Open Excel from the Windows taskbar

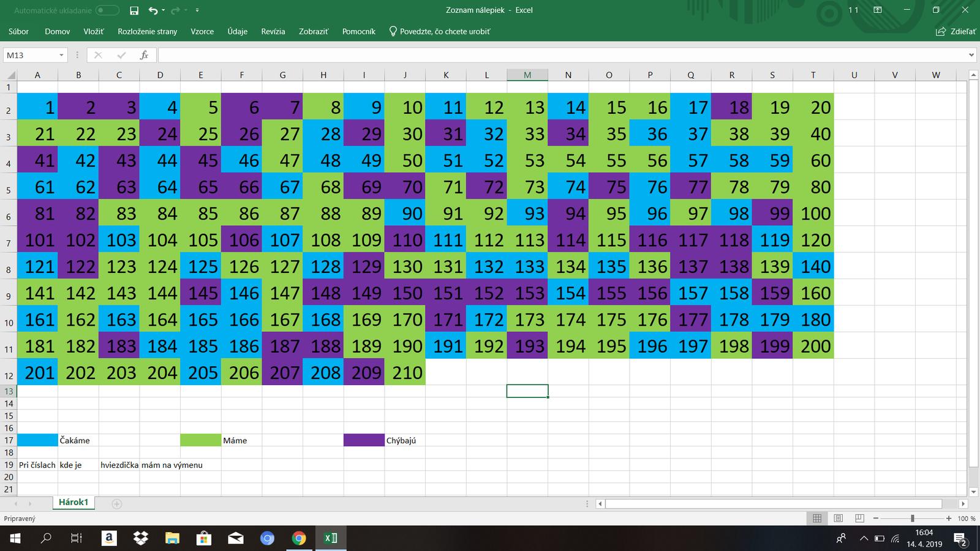pos(331,538)
